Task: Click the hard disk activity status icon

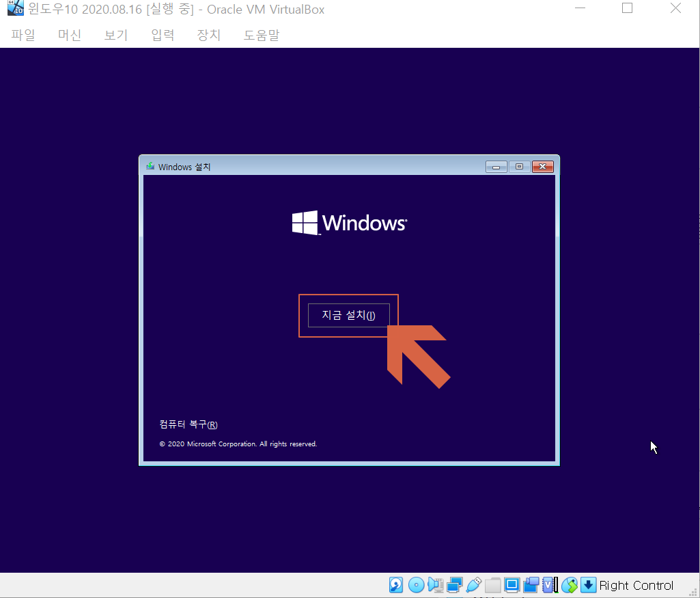Action: (396, 584)
